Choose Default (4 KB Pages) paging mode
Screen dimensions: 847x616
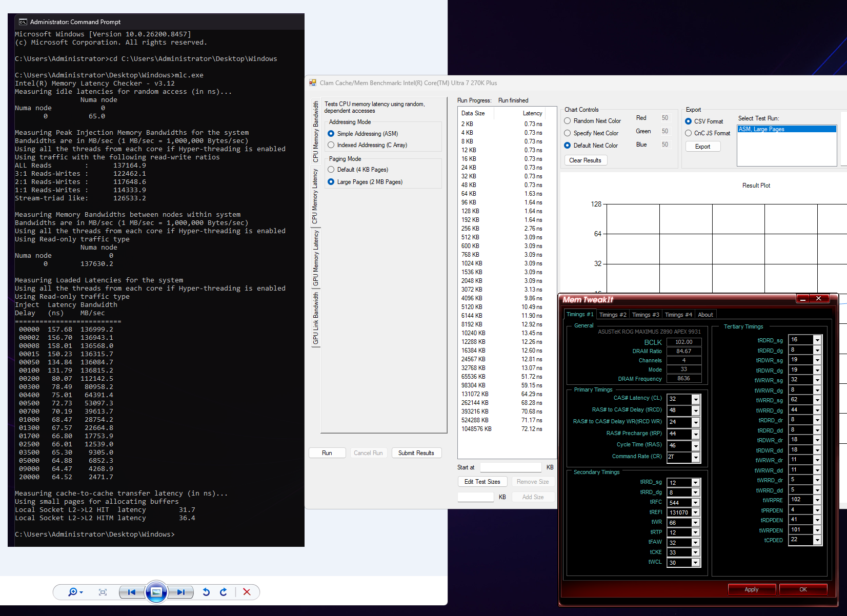(x=358, y=170)
